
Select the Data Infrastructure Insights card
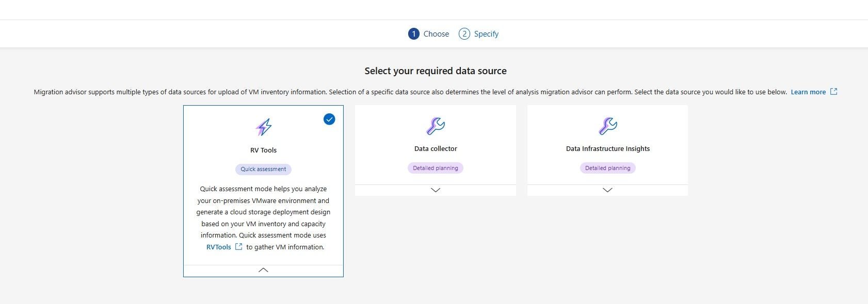pos(607,145)
